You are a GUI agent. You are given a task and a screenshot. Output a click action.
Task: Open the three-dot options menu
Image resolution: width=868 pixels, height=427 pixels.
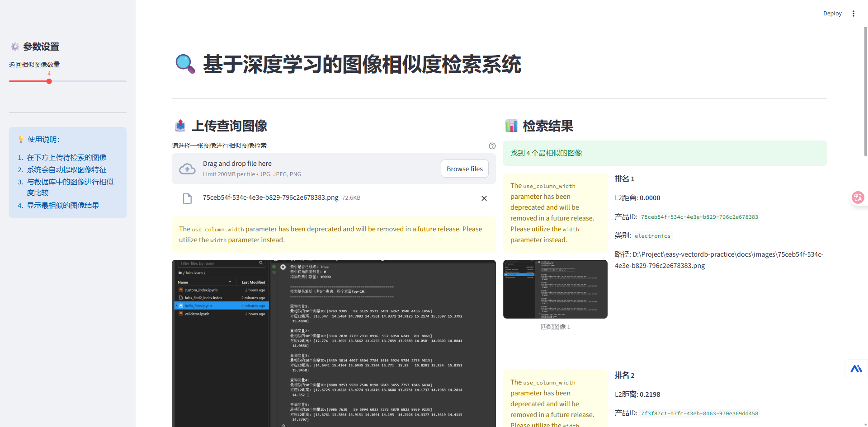854,13
